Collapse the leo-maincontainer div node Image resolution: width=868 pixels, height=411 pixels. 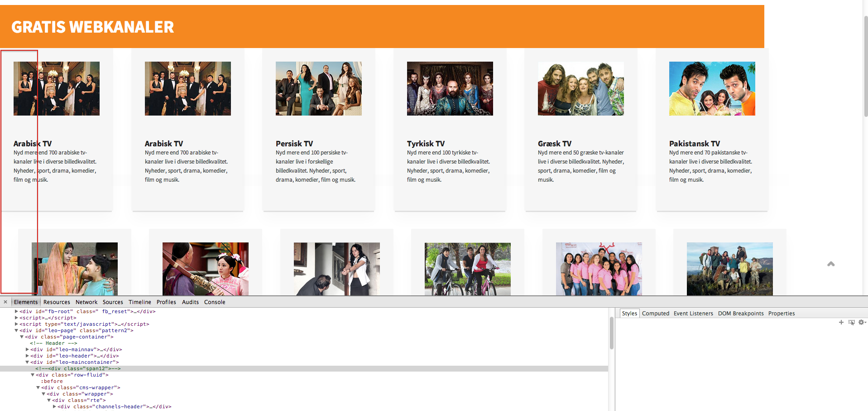(x=27, y=362)
